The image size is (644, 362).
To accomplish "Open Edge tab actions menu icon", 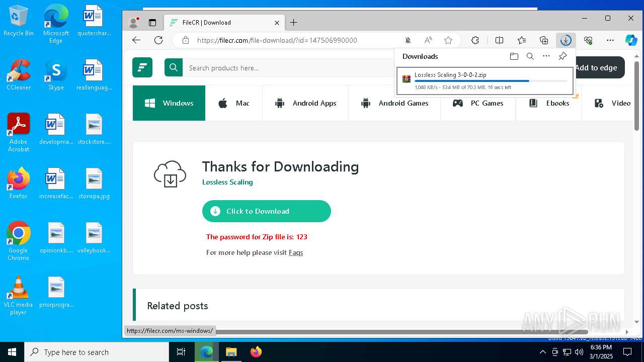I will coord(152,23).
